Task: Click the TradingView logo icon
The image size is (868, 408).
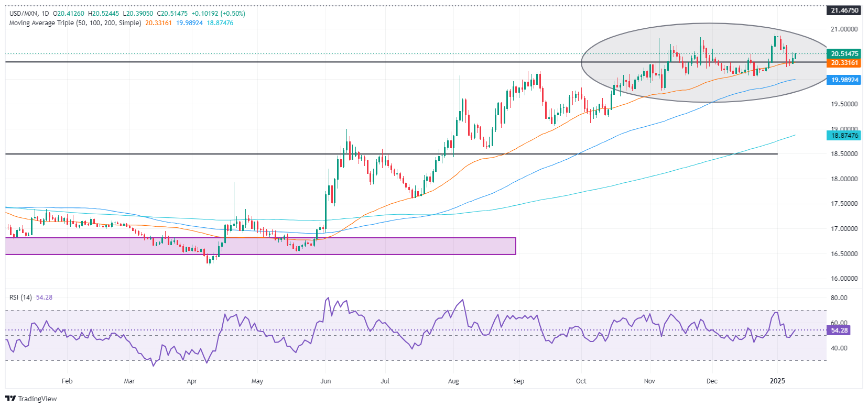Action: click(10, 399)
